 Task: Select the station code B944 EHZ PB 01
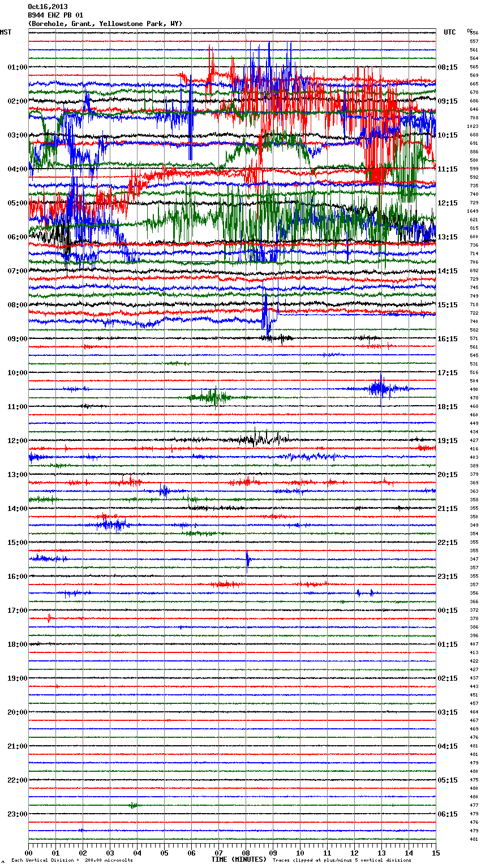55,15
